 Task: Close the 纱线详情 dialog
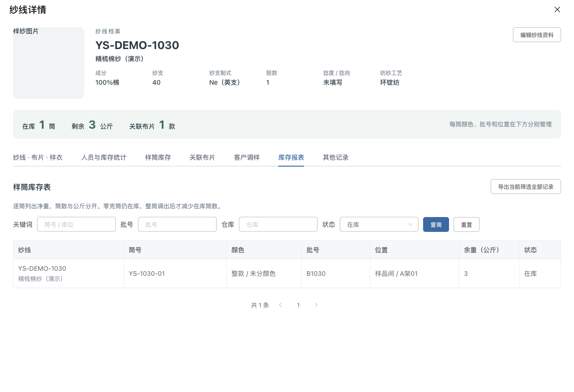557,10
